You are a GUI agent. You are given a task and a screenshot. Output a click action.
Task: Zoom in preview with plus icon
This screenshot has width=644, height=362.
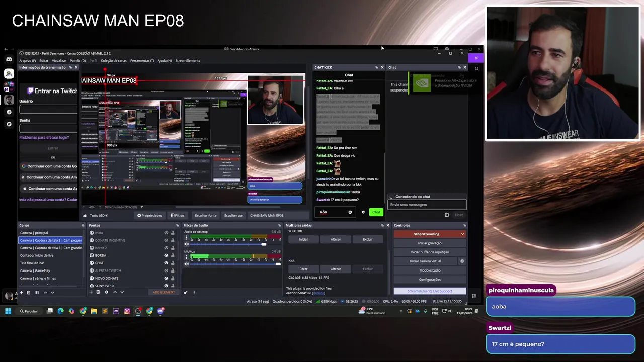(100, 207)
